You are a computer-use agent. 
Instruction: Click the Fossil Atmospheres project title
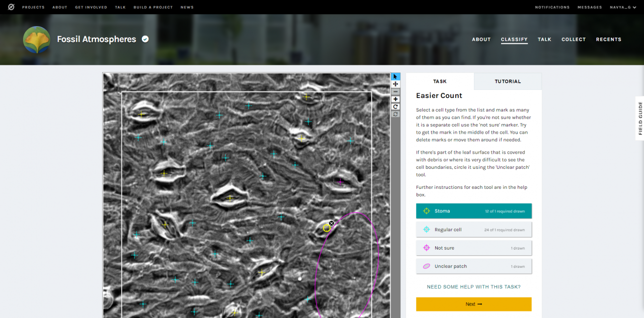pyautogui.click(x=97, y=39)
